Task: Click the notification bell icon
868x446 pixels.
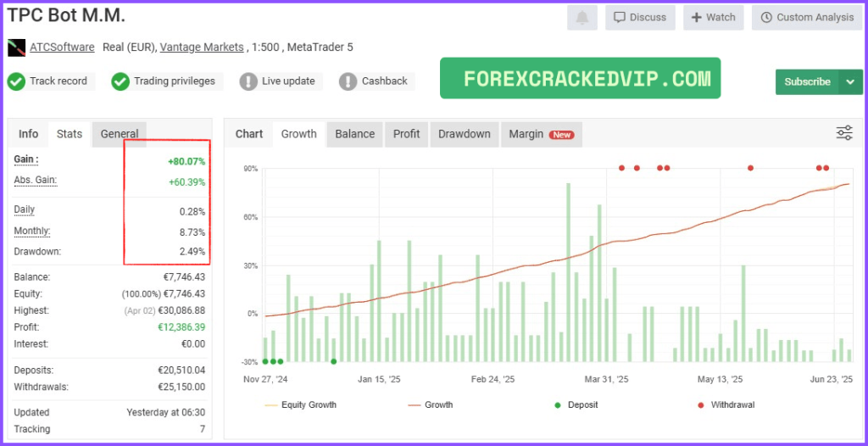Action: pyautogui.click(x=581, y=17)
